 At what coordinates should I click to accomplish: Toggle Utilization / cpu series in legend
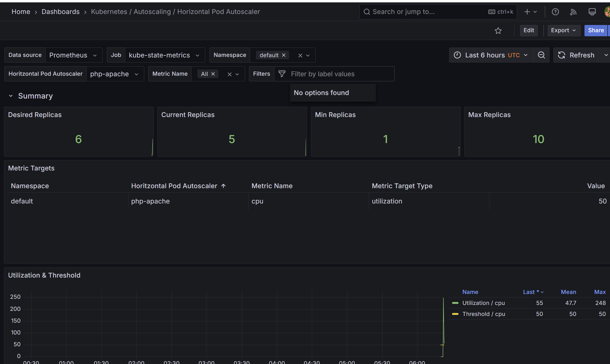(x=483, y=303)
